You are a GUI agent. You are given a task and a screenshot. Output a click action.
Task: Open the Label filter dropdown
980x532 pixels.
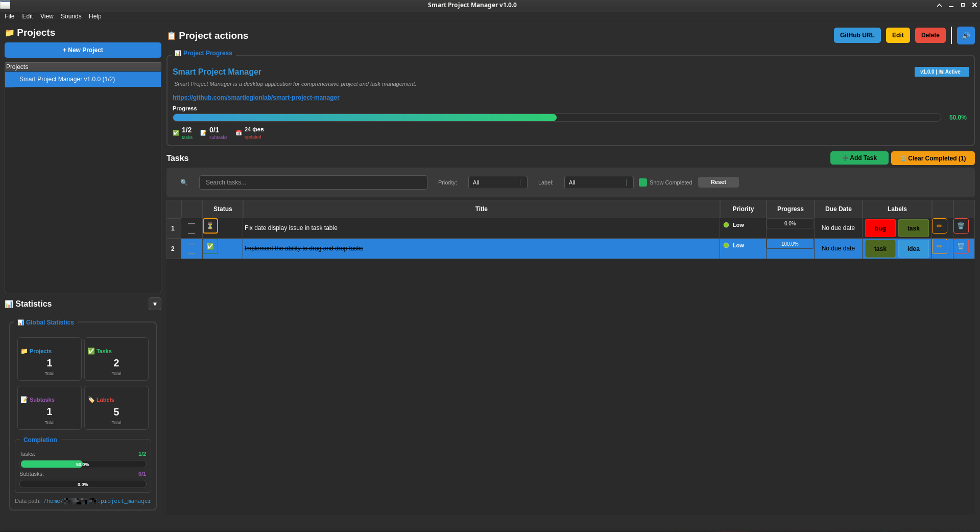click(x=599, y=182)
